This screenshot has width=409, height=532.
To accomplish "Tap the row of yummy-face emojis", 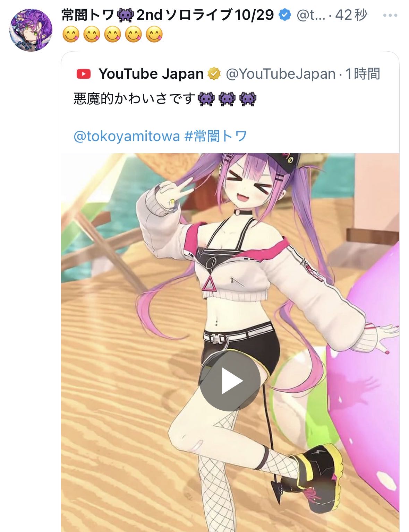I will coord(113,35).
